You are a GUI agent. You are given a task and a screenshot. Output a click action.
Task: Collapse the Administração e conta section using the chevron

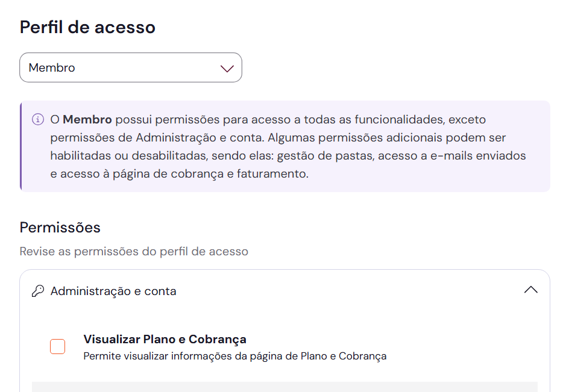[530, 290]
